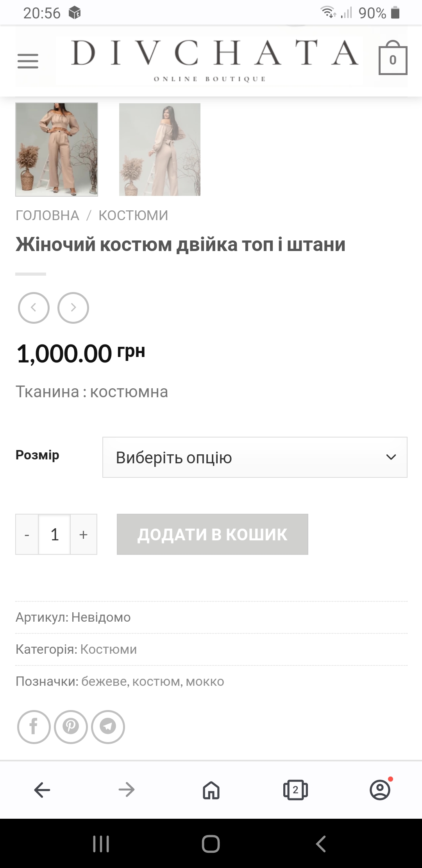Open КОСТЮМИ breadcrumb link
Viewport: 422px width, 868px height.
(133, 215)
